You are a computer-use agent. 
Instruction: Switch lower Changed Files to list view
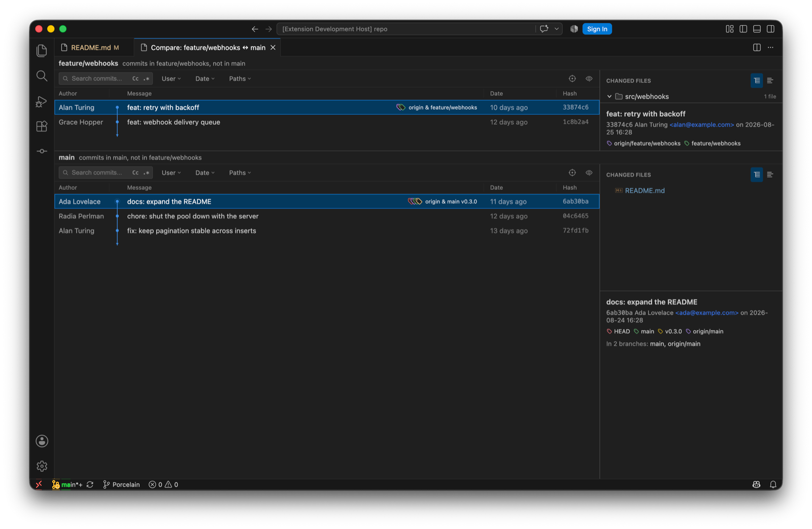(x=770, y=174)
